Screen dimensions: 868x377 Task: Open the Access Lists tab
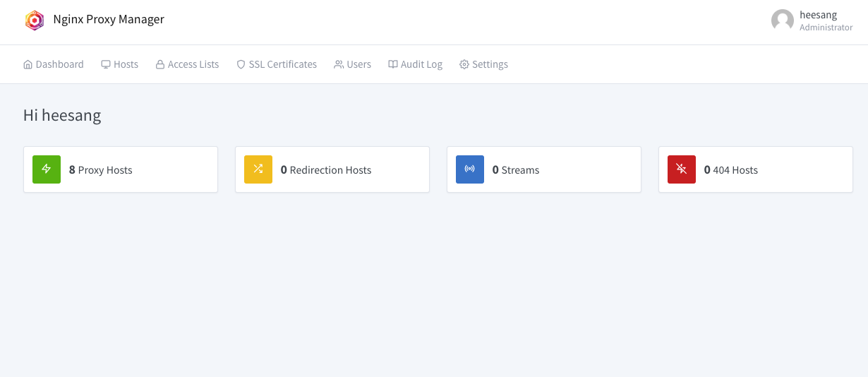coord(187,64)
